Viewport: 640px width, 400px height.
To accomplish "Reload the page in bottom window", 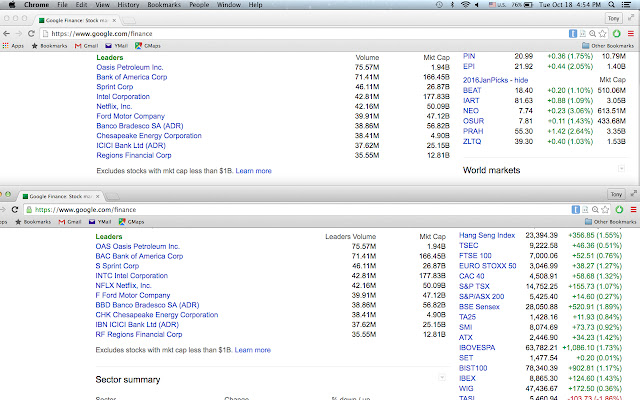I will tap(15, 209).
